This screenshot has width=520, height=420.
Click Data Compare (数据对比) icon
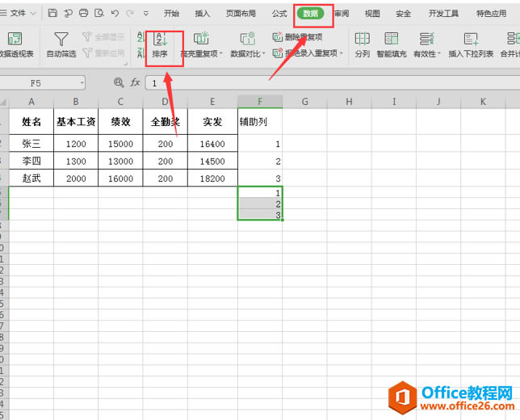coord(247,39)
